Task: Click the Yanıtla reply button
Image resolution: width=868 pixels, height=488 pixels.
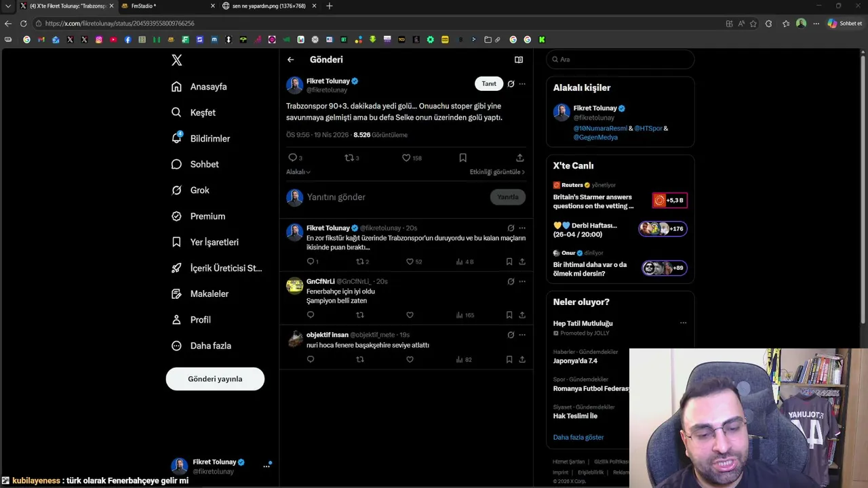Action: pos(508,197)
